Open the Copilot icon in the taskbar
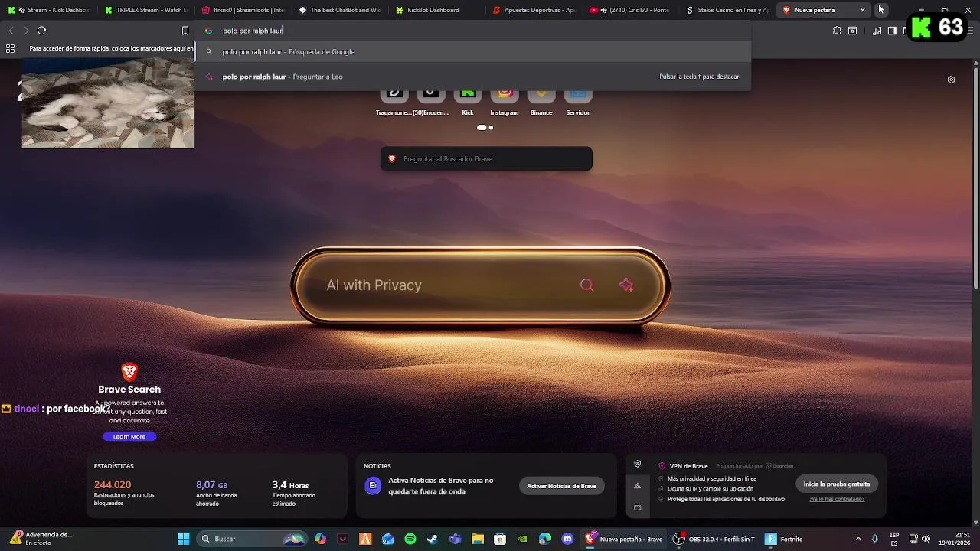The height and width of the screenshot is (551, 980). click(x=320, y=539)
